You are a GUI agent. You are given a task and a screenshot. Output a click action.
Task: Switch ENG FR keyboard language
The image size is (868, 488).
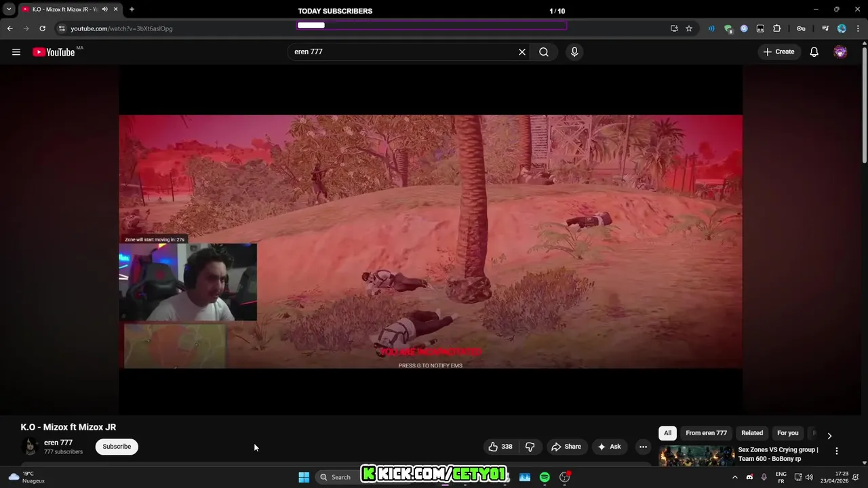pyautogui.click(x=781, y=477)
